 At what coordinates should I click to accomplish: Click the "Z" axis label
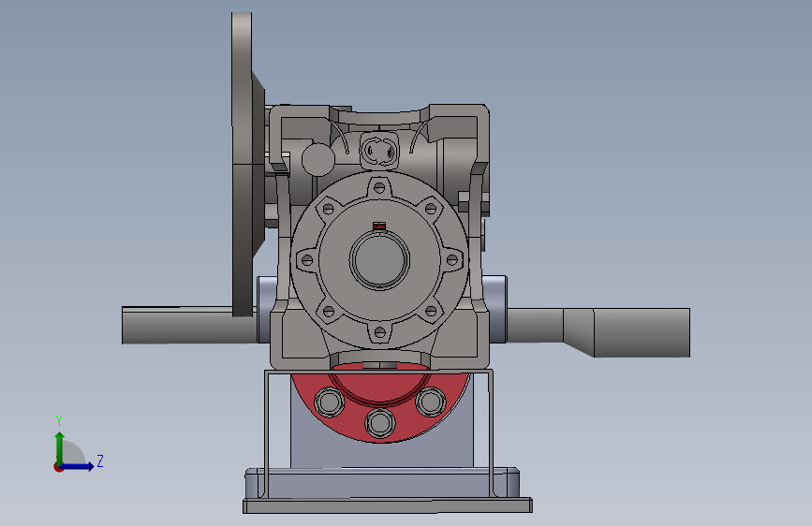click(x=100, y=460)
